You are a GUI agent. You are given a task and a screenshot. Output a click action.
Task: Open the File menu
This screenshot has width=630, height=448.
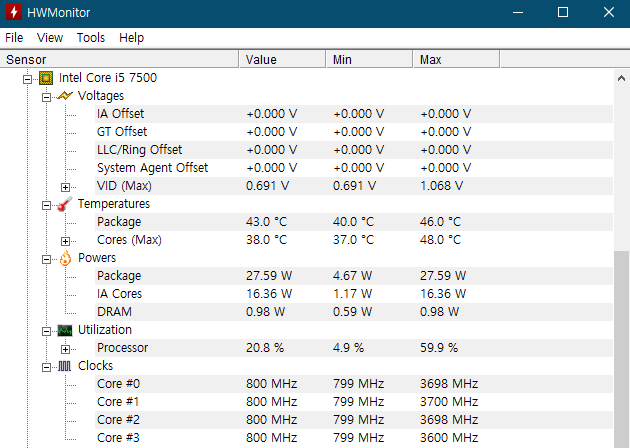pos(14,38)
